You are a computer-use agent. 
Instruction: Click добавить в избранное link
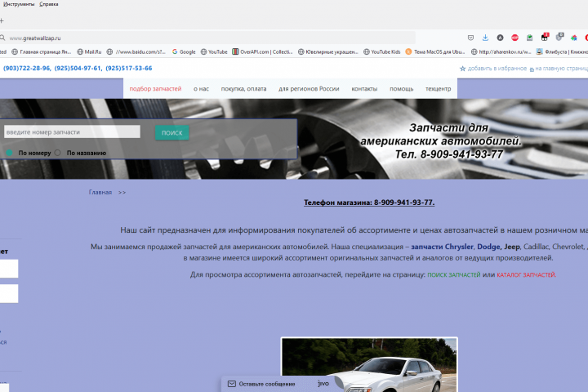pos(497,69)
